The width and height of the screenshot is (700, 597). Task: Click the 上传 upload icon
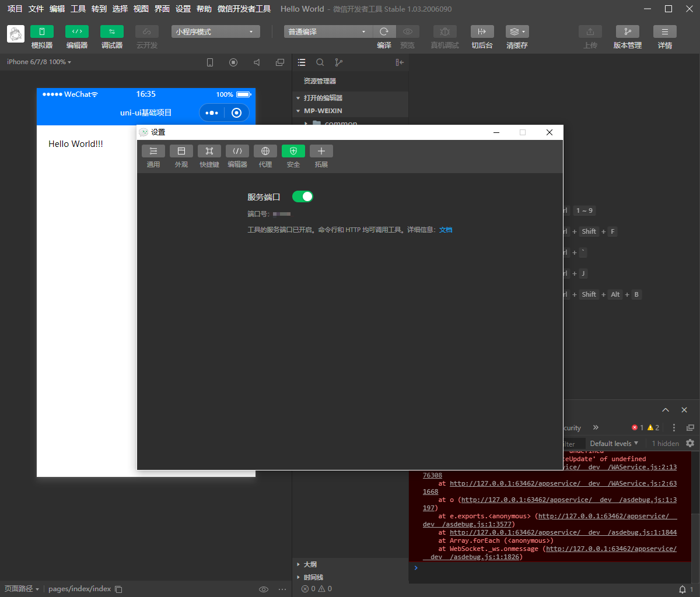(590, 31)
